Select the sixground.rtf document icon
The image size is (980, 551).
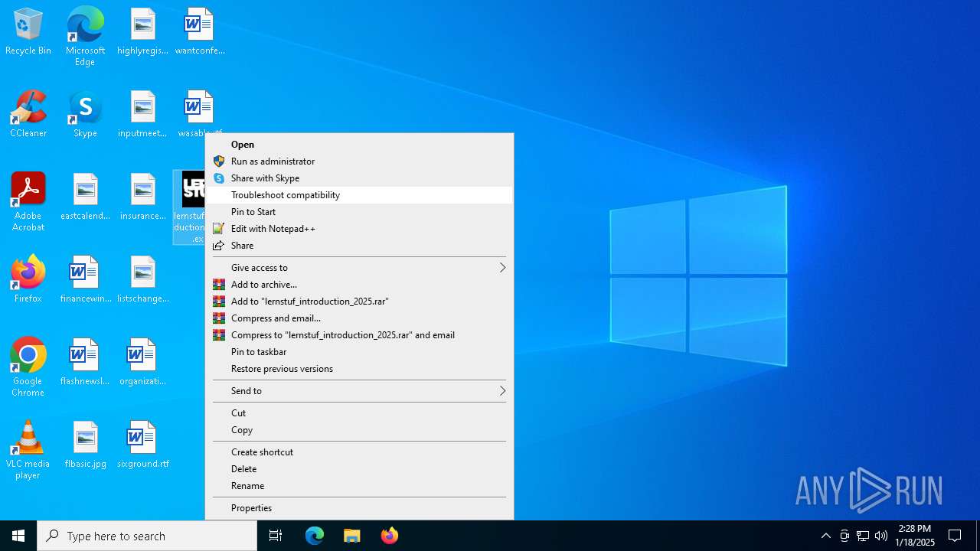click(142, 445)
